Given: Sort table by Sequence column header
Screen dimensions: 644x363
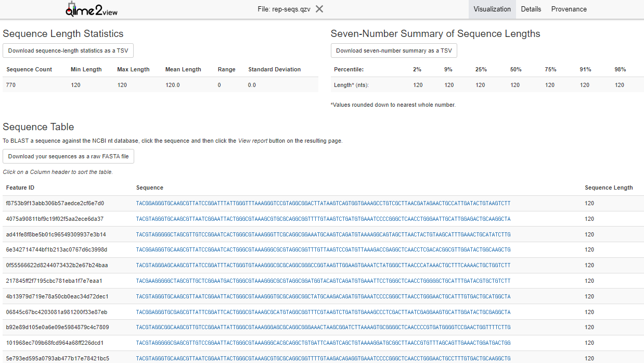Looking at the screenshot, I should (150, 187).
